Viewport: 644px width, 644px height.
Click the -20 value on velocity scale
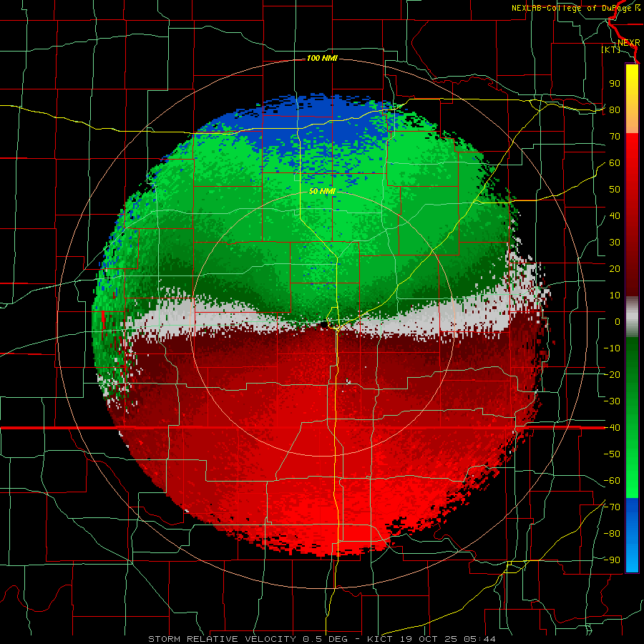tap(612, 375)
